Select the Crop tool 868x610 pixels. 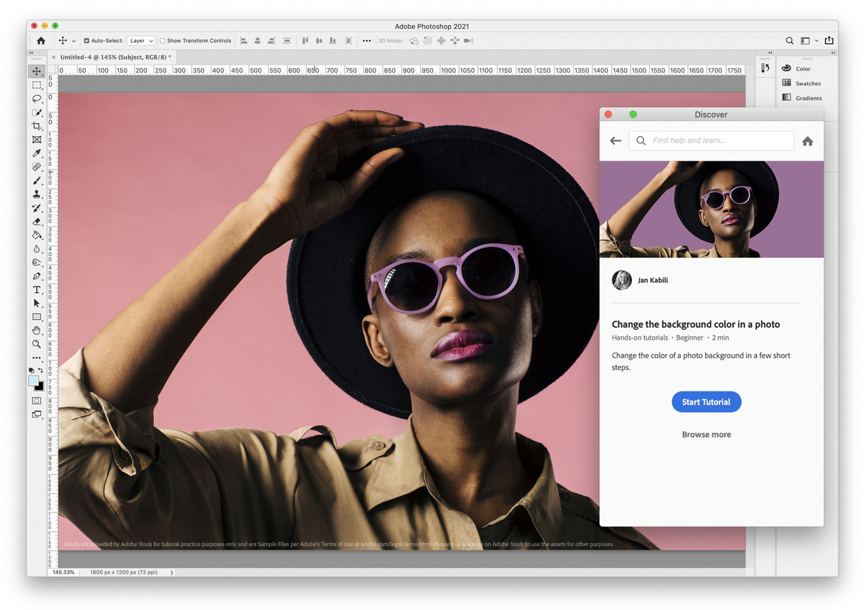click(37, 126)
